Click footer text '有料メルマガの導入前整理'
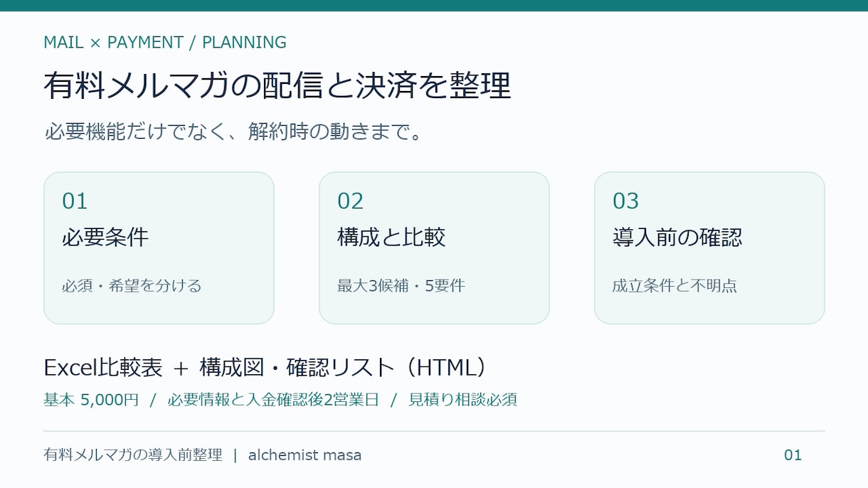This screenshot has width=868, height=488. point(133,455)
